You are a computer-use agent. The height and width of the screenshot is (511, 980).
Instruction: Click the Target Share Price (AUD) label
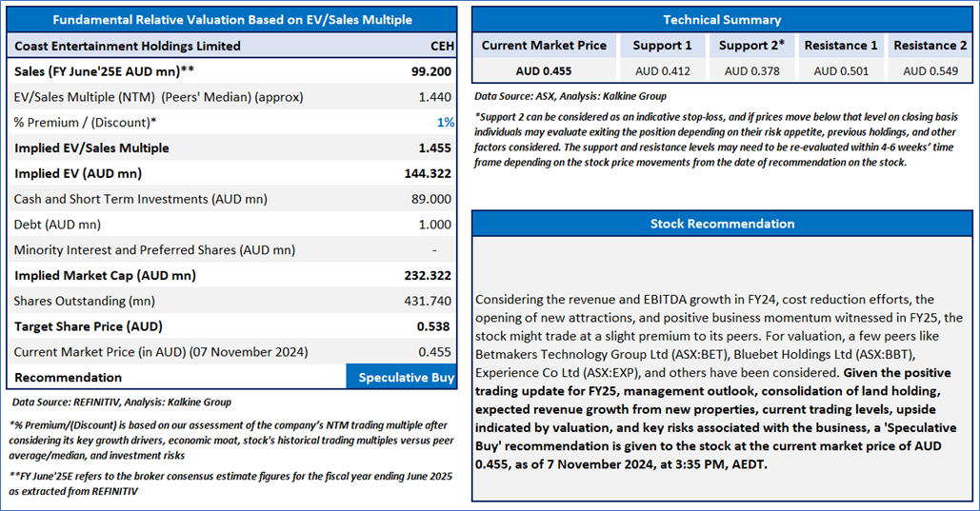pos(89,326)
